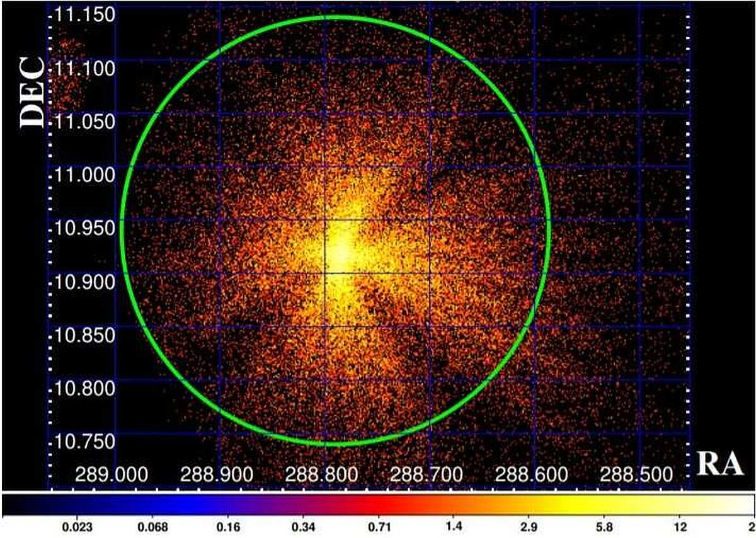
Task: Click the bright central X-ray source
Action: coord(340,253)
